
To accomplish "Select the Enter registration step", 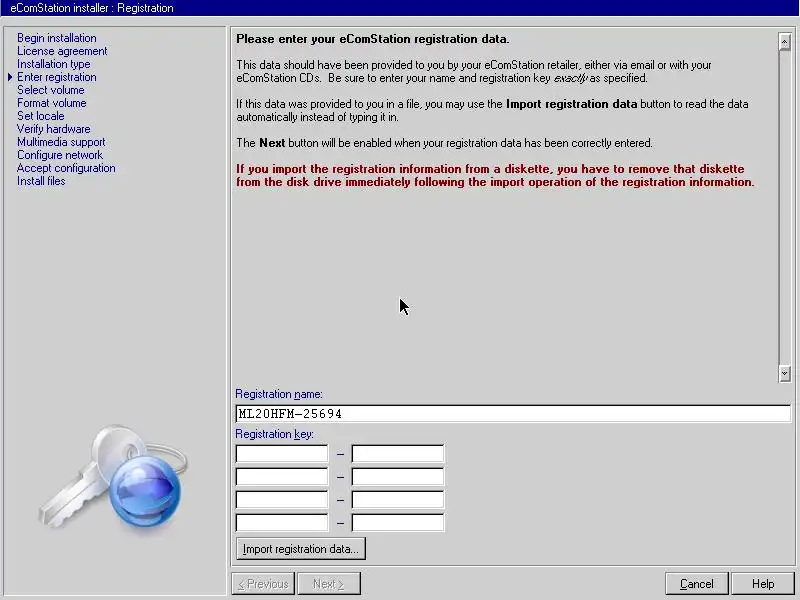I will (x=57, y=77).
